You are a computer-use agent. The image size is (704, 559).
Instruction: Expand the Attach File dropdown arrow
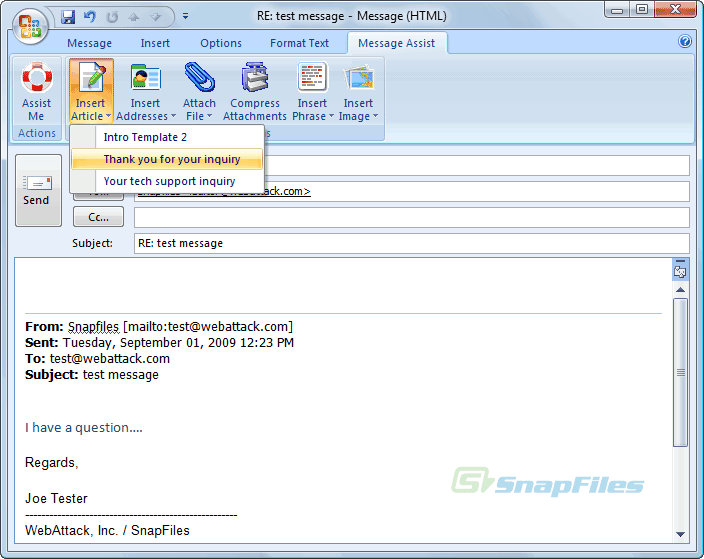[x=209, y=116]
